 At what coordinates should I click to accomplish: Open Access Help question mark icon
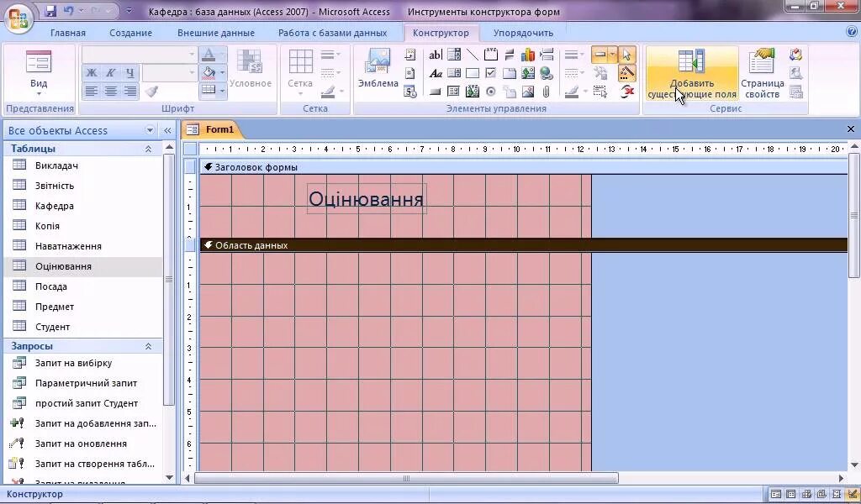(851, 33)
